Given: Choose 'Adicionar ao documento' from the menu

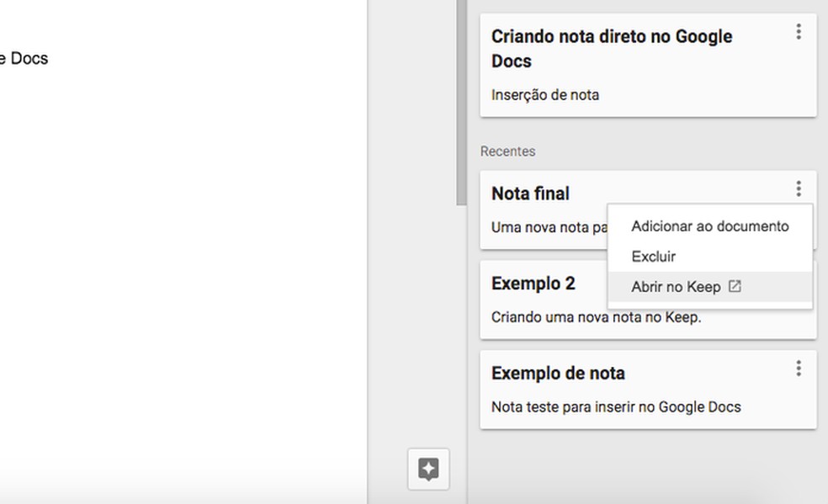Looking at the screenshot, I should [x=709, y=226].
